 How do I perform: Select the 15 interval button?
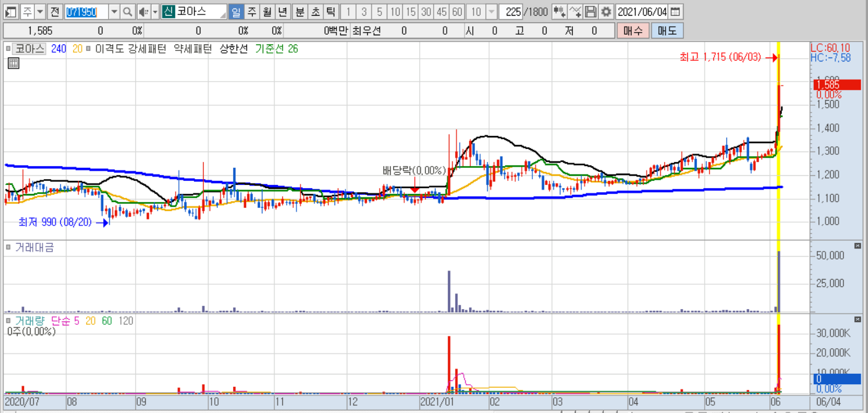[x=411, y=12]
